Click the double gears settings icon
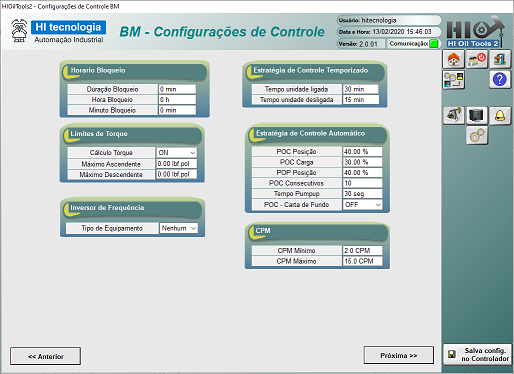The height and width of the screenshot is (374, 514). coord(477,135)
